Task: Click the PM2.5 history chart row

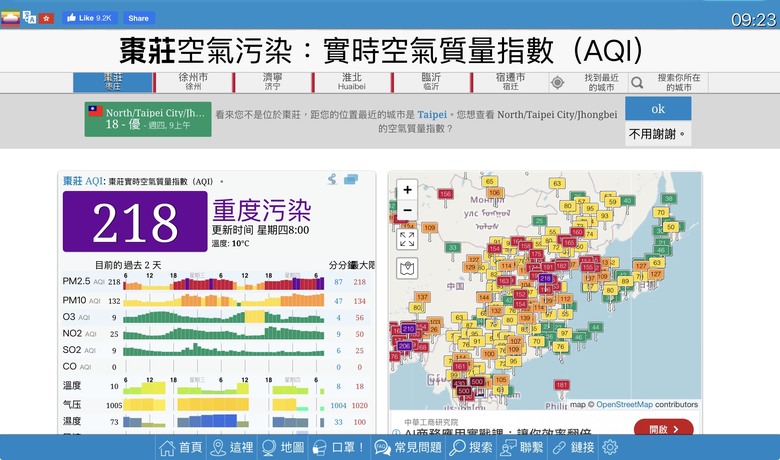Action: 224,282
